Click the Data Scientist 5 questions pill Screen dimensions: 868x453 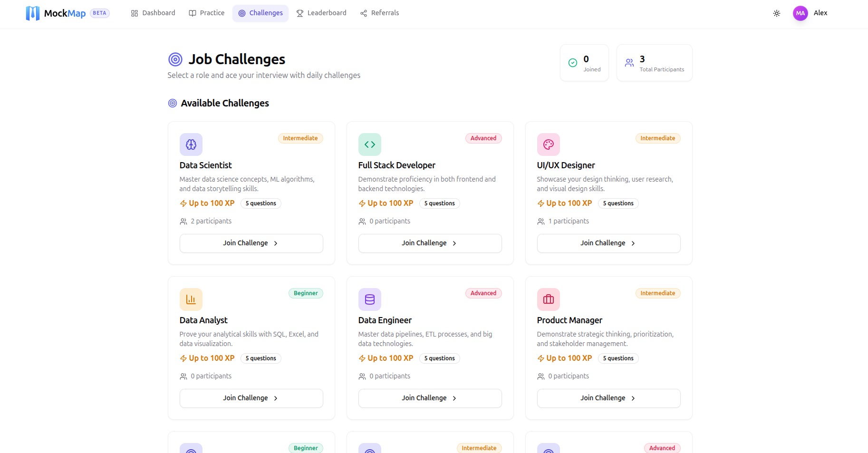(x=261, y=203)
